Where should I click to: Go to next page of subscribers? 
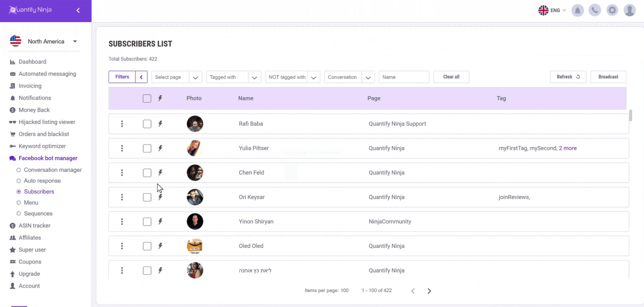coord(429,291)
